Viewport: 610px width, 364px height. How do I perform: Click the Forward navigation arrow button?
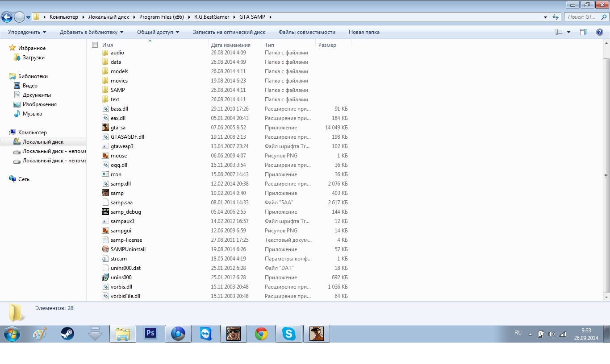point(19,17)
